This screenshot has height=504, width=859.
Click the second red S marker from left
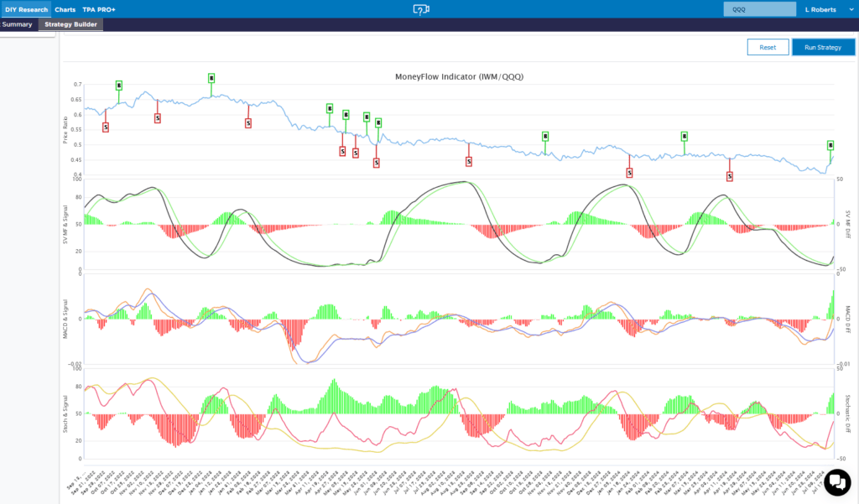coord(158,118)
